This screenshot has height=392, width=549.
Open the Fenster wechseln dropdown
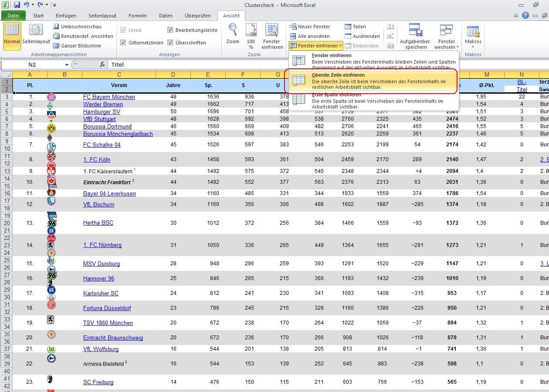447,36
